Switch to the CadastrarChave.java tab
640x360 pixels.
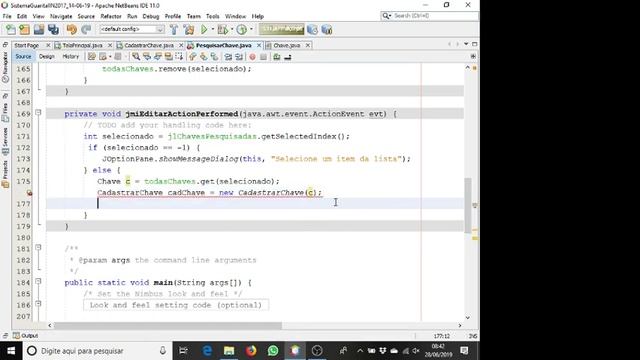pyautogui.click(x=149, y=45)
